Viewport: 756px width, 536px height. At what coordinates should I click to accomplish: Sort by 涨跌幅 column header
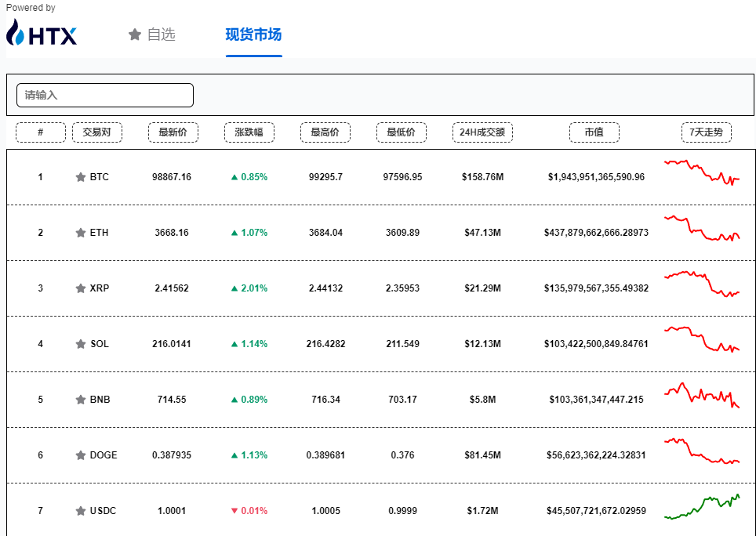249,132
